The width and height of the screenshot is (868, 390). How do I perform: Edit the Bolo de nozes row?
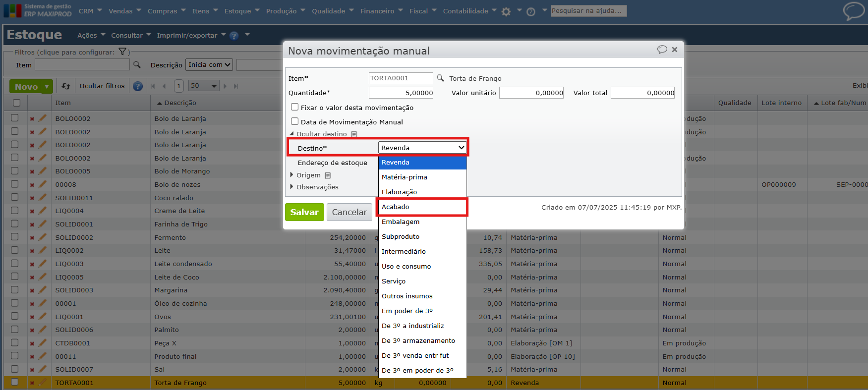43,184
